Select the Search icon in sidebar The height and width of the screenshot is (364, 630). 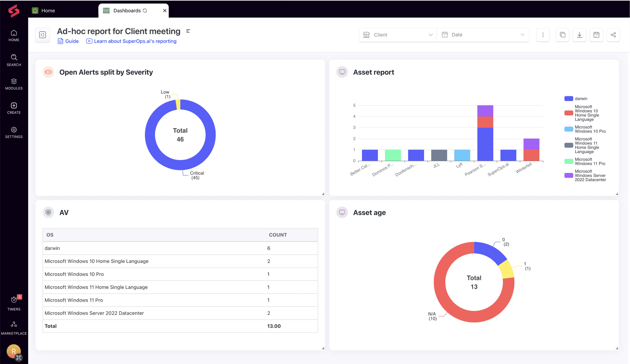14,60
